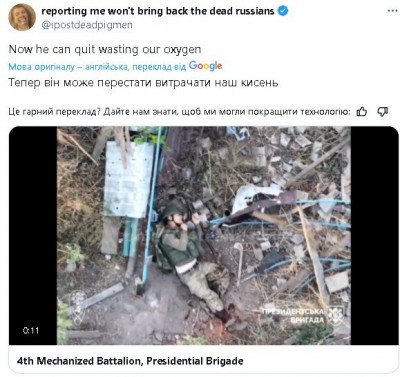
Task: Click the thumbs up translation feedback icon
Action: pos(362,112)
